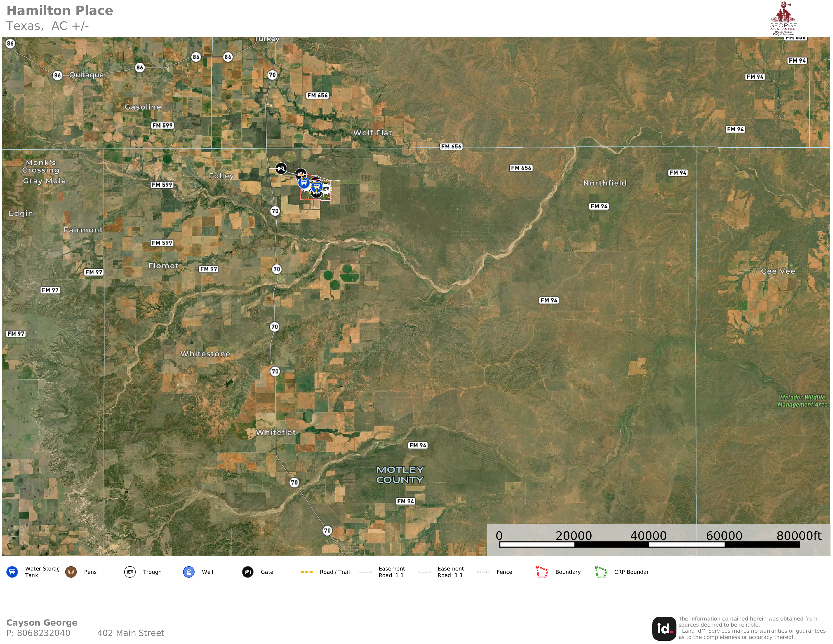This screenshot has height=644, width=833.
Task: Click the blue Well legend icon
Action: point(189,572)
